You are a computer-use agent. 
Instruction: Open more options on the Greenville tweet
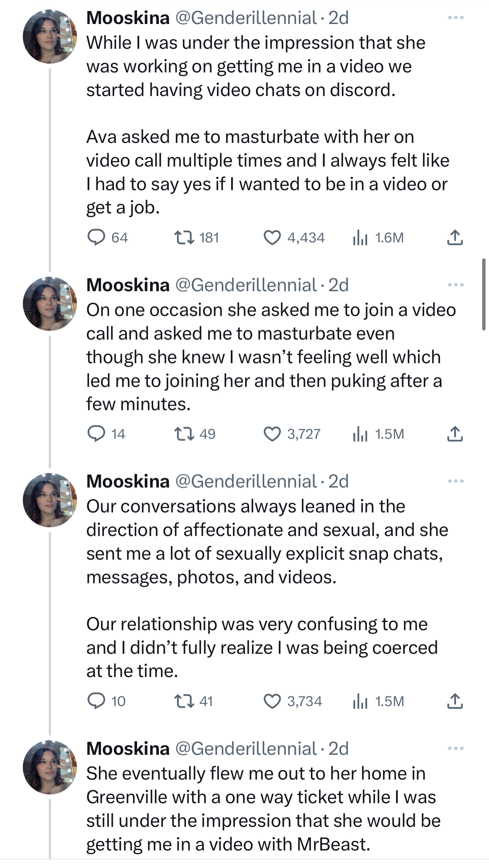(x=456, y=748)
